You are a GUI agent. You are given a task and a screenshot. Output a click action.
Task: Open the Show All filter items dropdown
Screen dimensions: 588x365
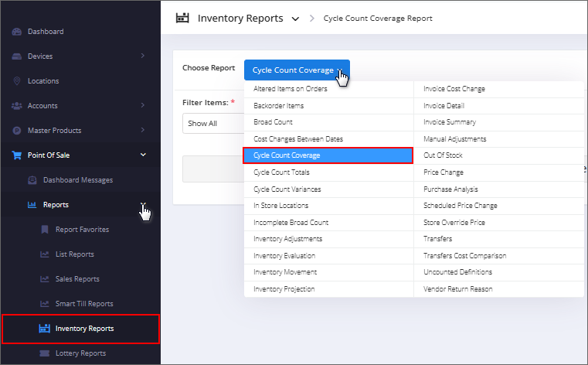pyautogui.click(x=213, y=124)
